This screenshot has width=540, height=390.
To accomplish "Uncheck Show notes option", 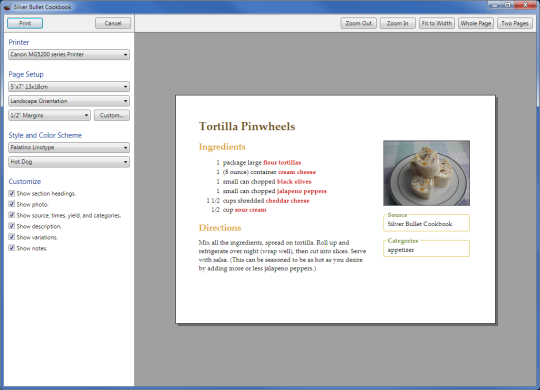I will pos(12,248).
